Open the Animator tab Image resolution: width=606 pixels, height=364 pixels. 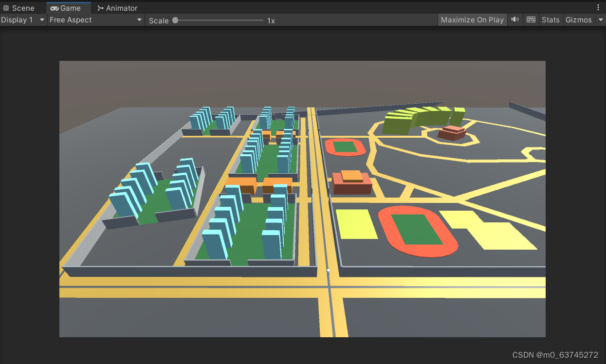[x=117, y=8]
